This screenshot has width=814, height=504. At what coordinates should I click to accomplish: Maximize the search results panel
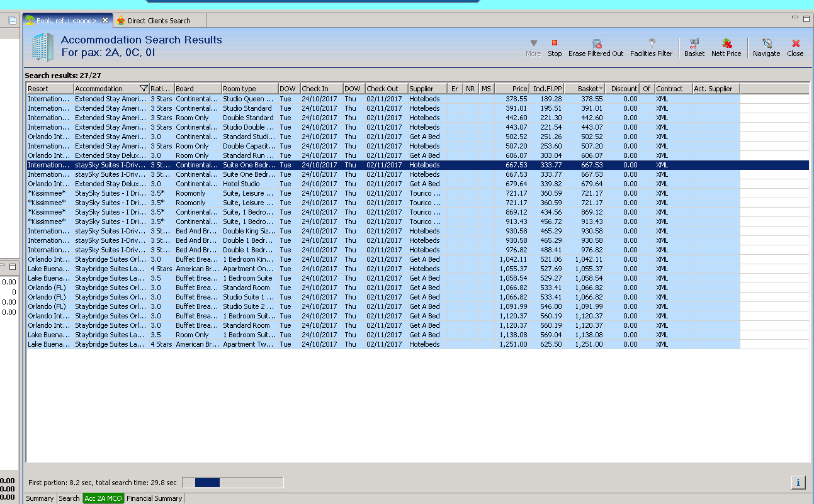point(806,19)
